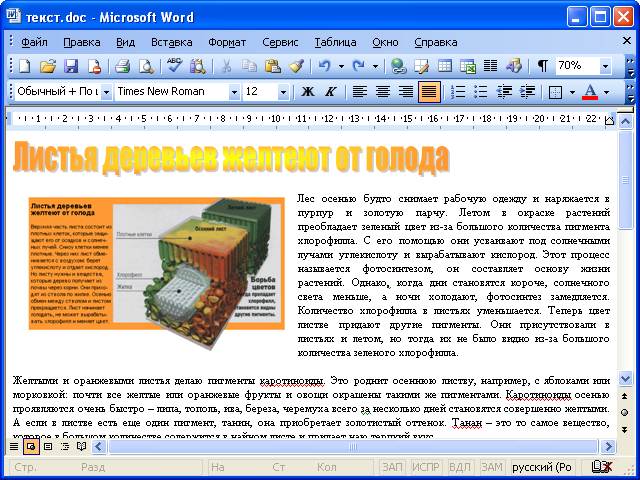This screenshot has width=640, height=480.
Task: Open the Формат menu
Action: (x=227, y=42)
